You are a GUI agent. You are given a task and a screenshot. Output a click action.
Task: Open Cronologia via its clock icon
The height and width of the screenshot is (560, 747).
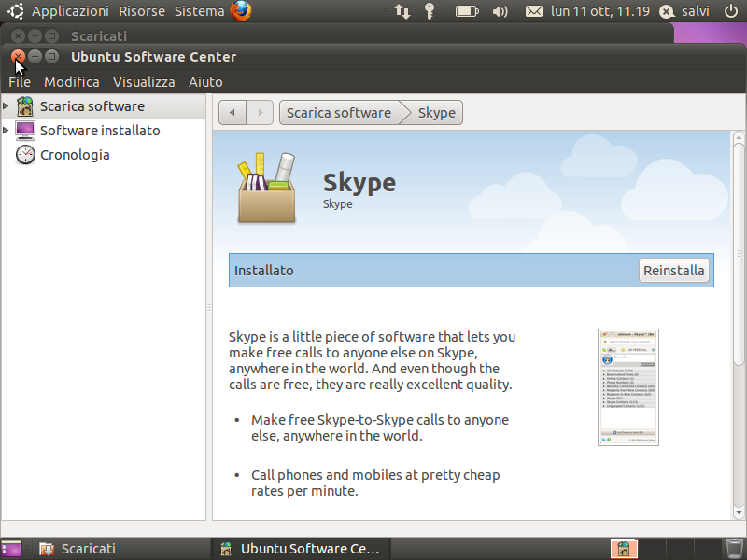click(25, 155)
